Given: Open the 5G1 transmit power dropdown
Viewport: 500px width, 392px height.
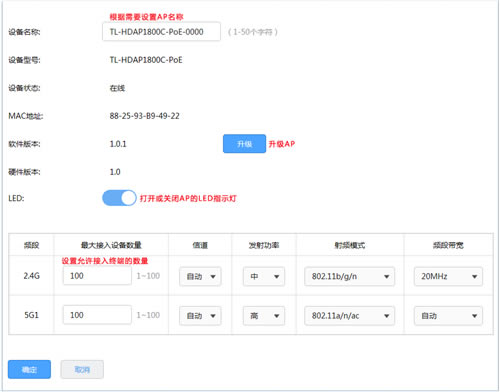Looking at the screenshot, I should click(x=264, y=316).
